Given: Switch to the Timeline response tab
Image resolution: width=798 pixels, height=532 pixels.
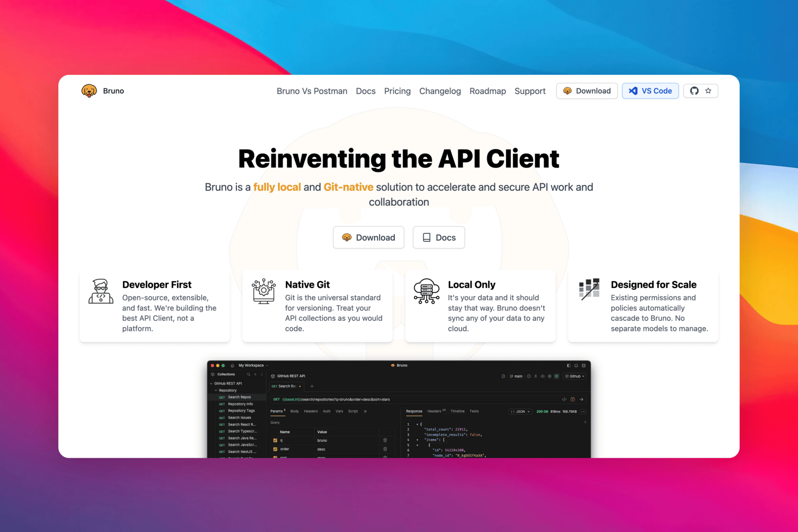Looking at the screenshot, I should click(x=457, y=411).
